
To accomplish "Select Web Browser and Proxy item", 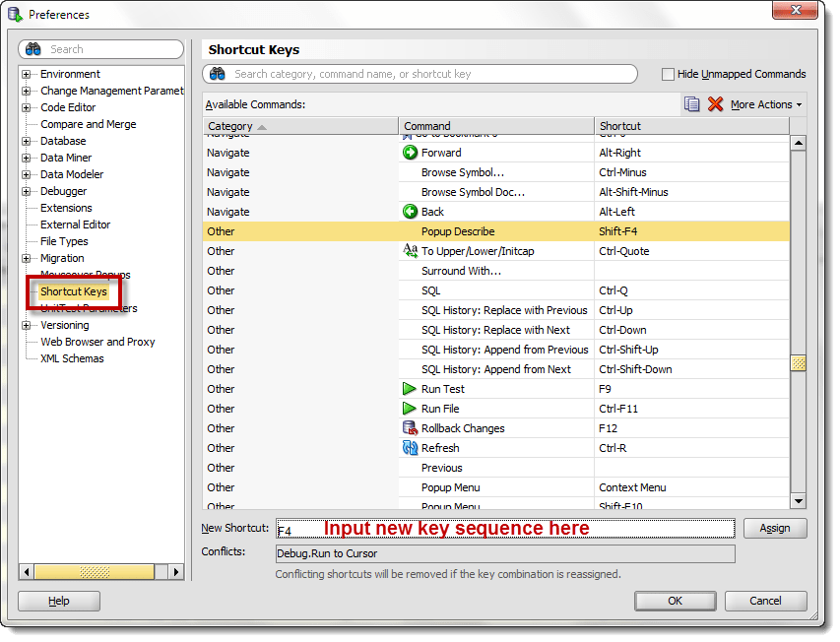I will coord(97,342).
